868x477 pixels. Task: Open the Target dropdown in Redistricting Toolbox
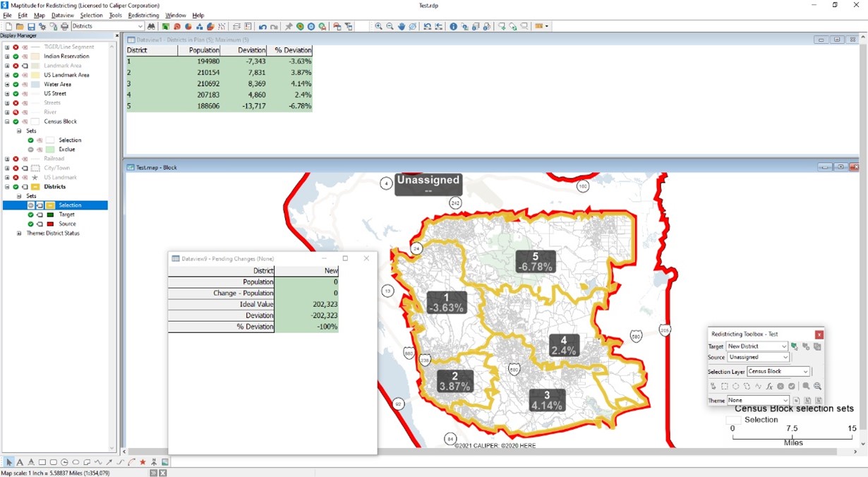tap(783, 346)
